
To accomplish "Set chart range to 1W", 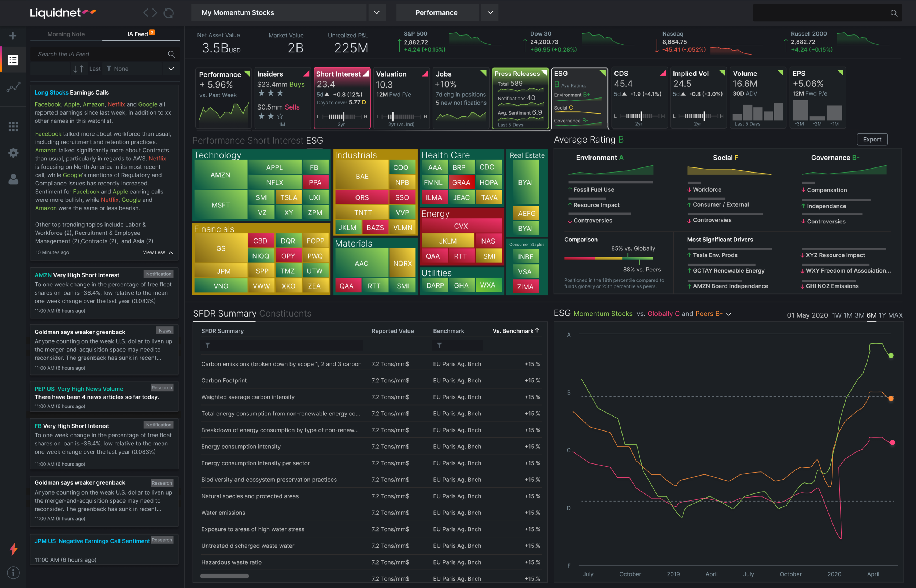I will point(836,315).
